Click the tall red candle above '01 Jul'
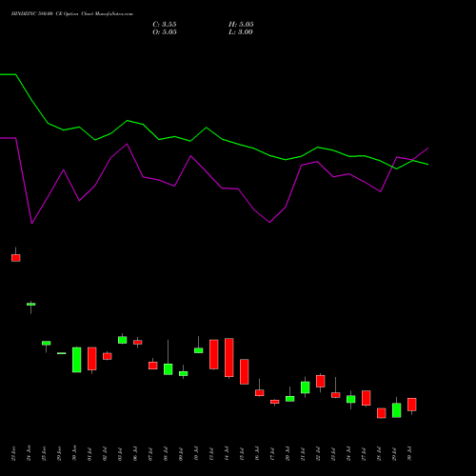The height and width of the screenshot is (476, 476). (x=92, y=359)
